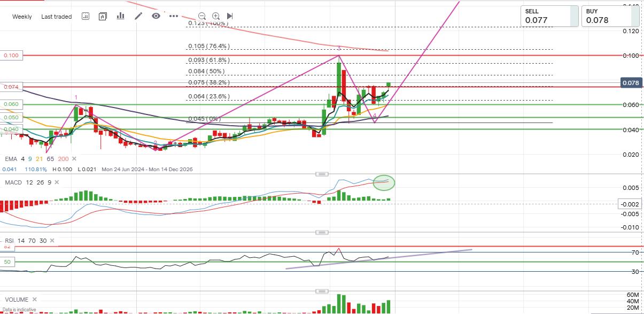Screen dimensions: 644x314
Task: Toggle drawings visibility with eye icon
Action: click(x=156, y=16)
